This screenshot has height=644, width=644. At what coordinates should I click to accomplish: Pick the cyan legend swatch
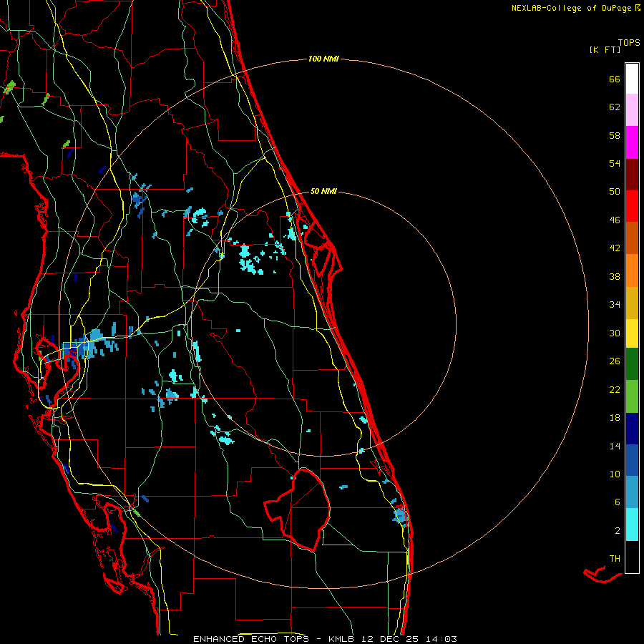pyautogui.click(x=632, y=525)
